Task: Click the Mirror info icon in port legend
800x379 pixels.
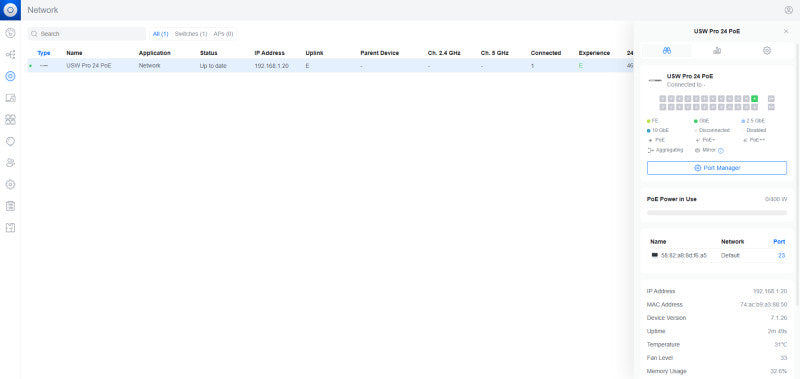Action: click(721, 150)
